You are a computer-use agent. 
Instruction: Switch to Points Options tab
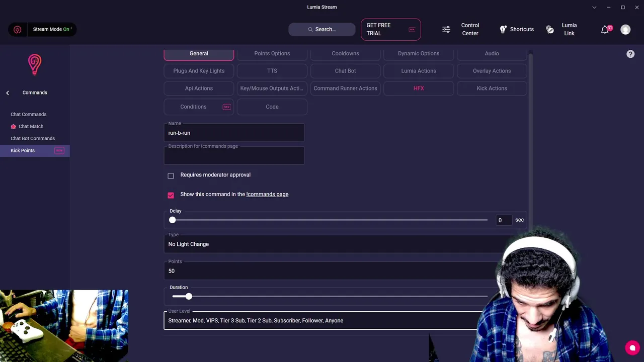pyautogui.click(x=272, y=53)
